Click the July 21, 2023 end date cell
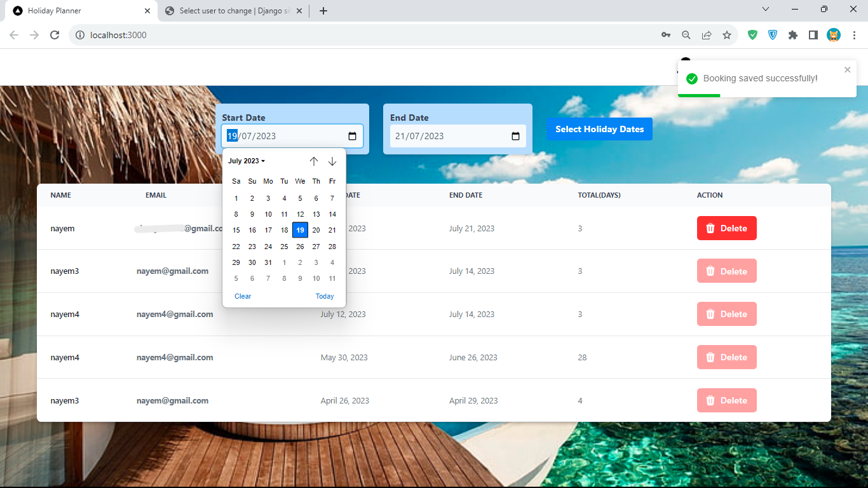 [x=471, y=228]
